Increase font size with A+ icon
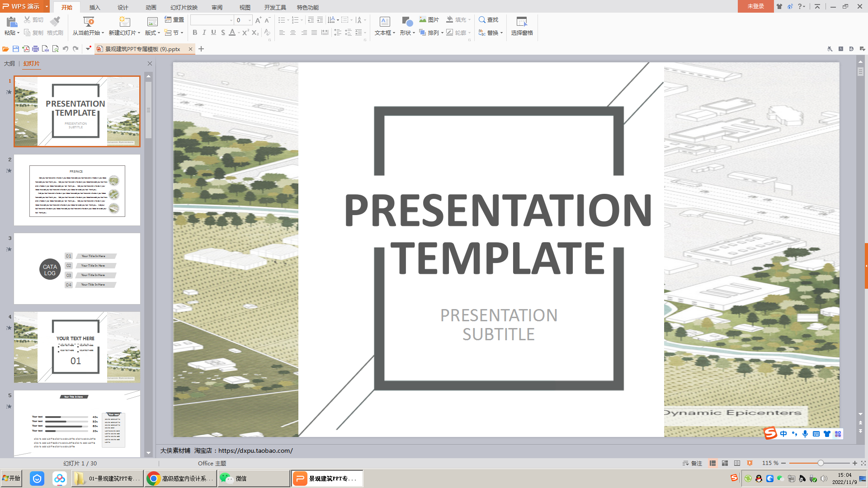Screen dimensions: 868x488 pyautogui.click(x=258, y=20)
